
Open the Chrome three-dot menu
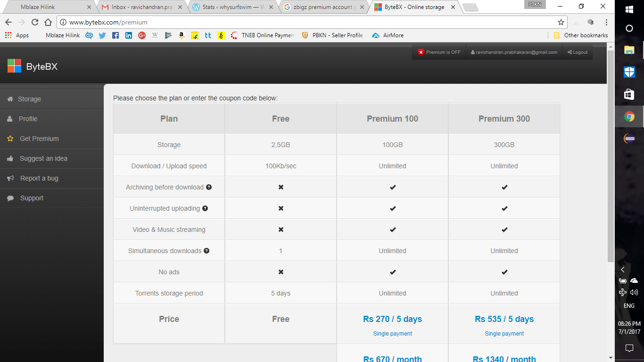[606, 22]
